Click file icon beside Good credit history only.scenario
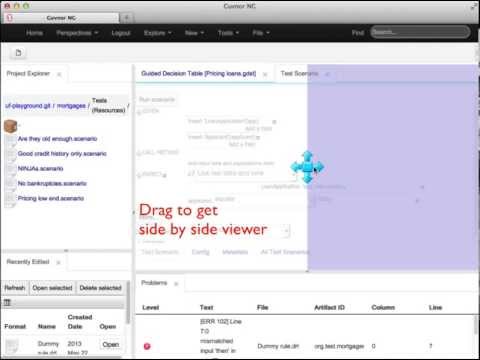 (11, 154)
